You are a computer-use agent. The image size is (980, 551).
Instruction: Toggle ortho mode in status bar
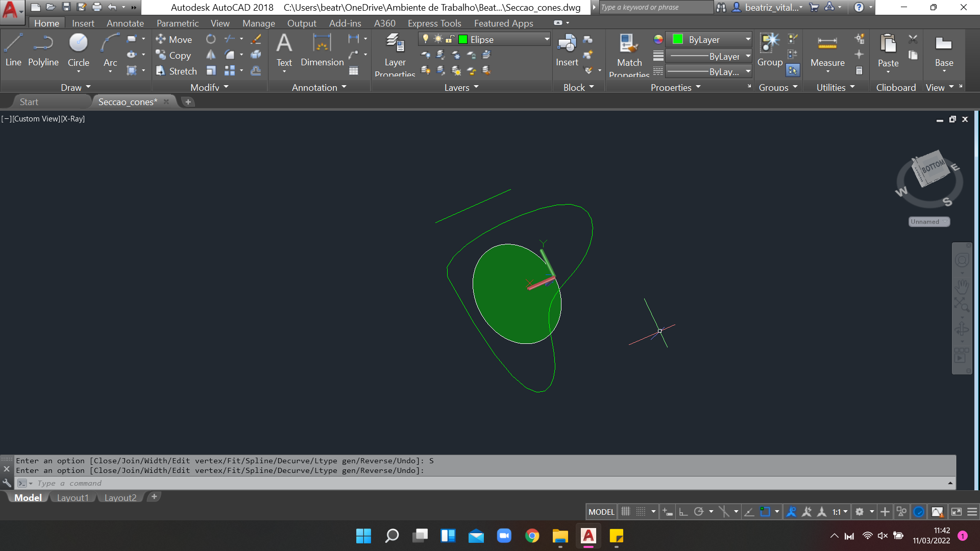683,512
